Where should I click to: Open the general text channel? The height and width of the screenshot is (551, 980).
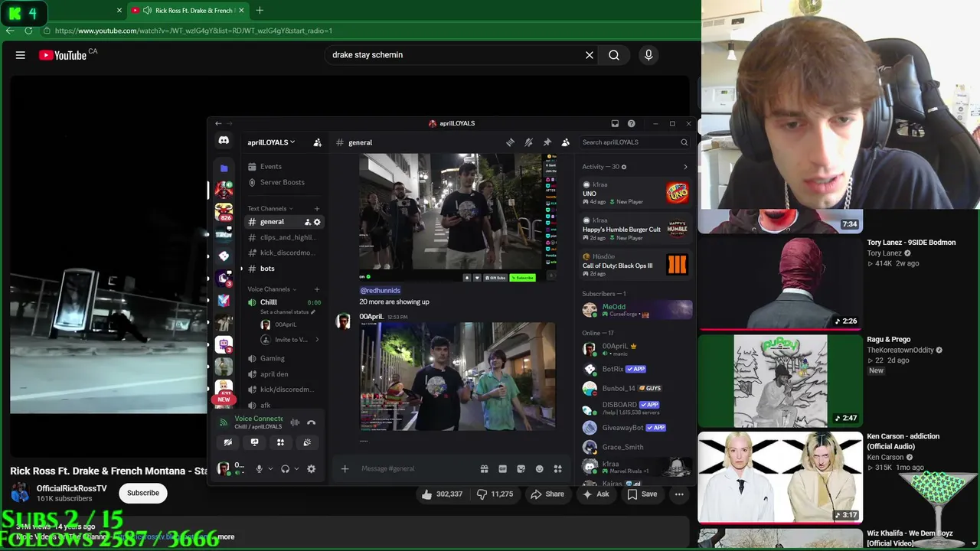(284, 222)
